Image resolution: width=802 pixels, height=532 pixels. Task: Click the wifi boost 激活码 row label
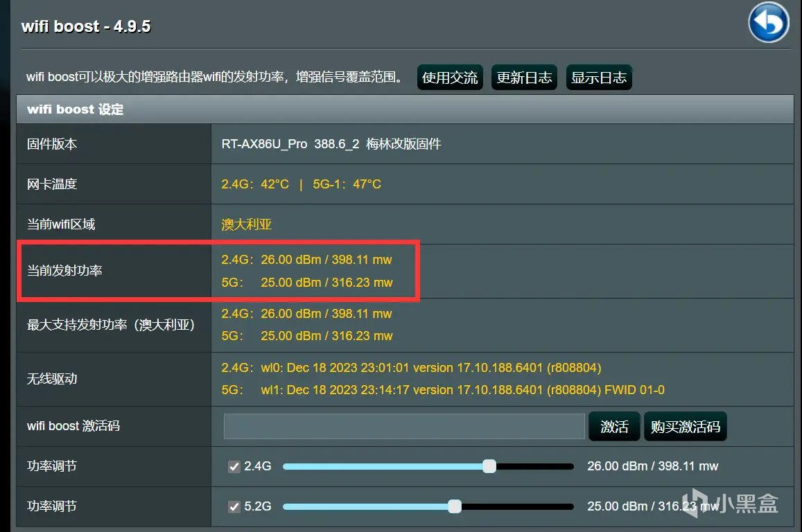tap(73, 426)
